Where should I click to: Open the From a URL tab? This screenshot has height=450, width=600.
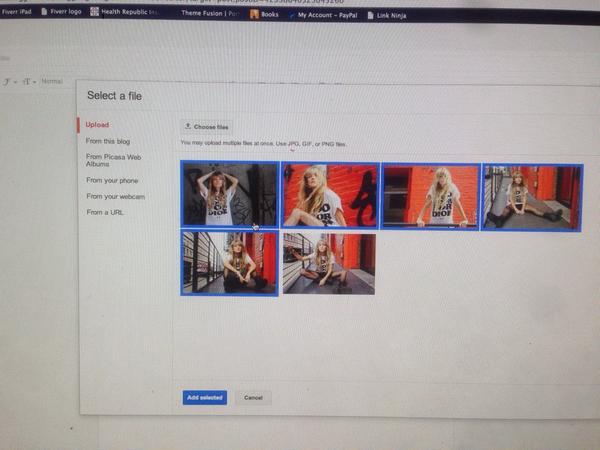105,212
